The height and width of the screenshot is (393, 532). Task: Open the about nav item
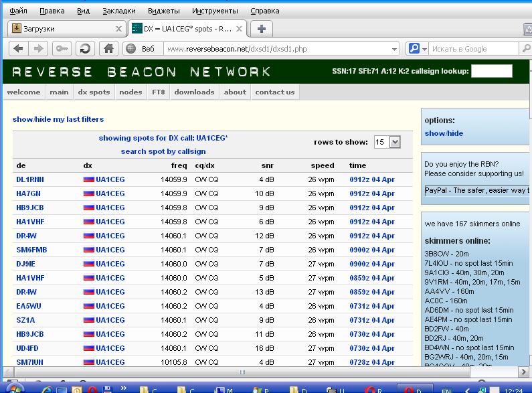click(235, 92)
